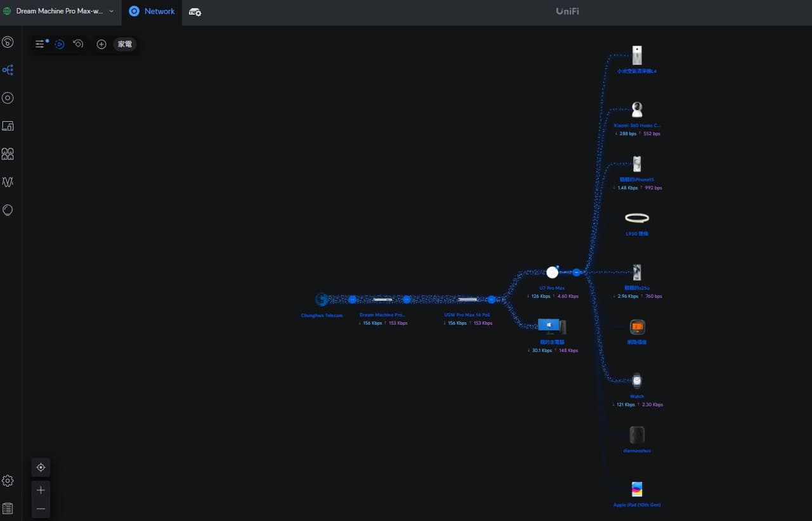
Task: Open the Innerspace lightbulb icon
Action: click(x=8, y=210)
